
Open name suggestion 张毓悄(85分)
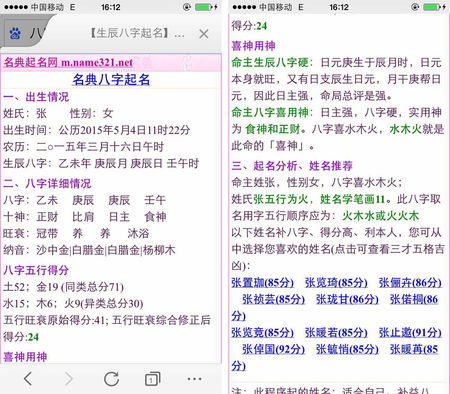pos(347,349)
